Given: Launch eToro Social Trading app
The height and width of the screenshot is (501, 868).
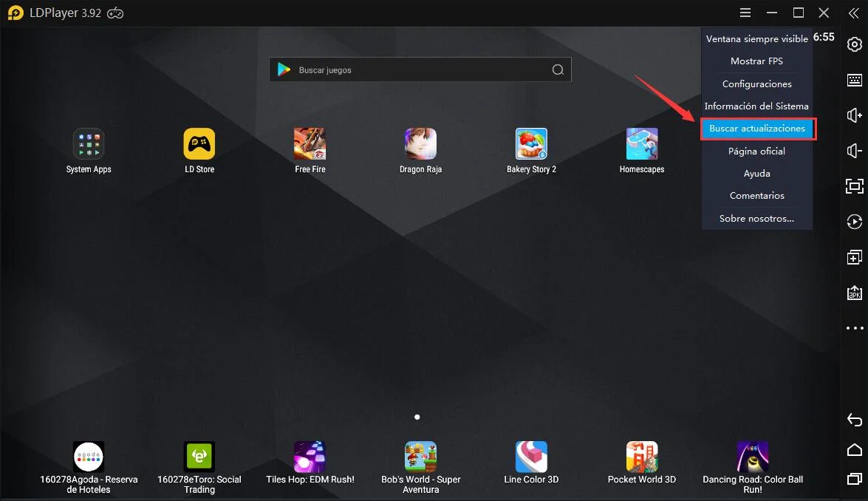Looking at the screenshot, I should click(199, 457).
